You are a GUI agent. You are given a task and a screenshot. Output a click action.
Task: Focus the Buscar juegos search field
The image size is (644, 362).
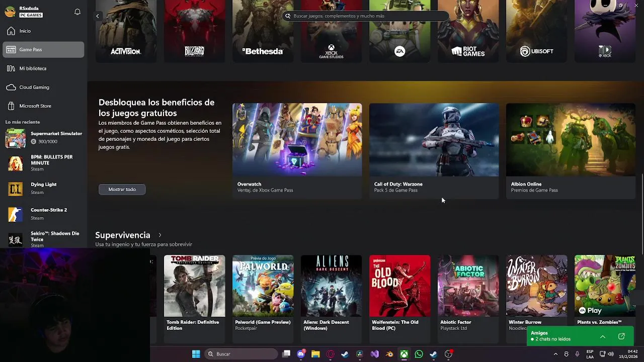tap(366, 16)
